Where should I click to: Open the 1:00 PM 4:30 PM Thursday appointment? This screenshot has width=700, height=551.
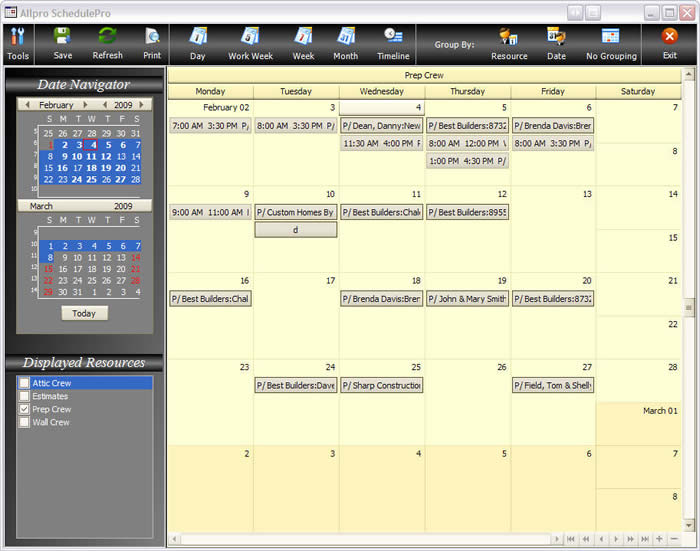point(467,161)
